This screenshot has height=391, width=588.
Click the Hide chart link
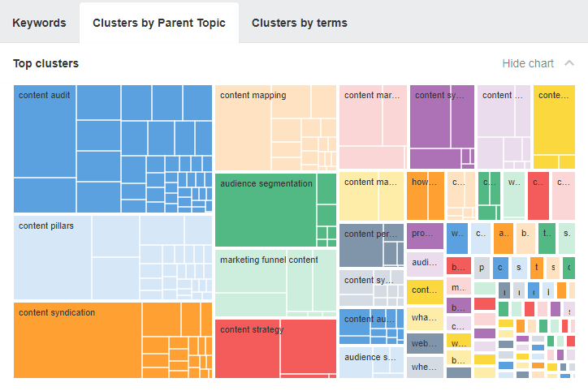(x=528, y=63)
